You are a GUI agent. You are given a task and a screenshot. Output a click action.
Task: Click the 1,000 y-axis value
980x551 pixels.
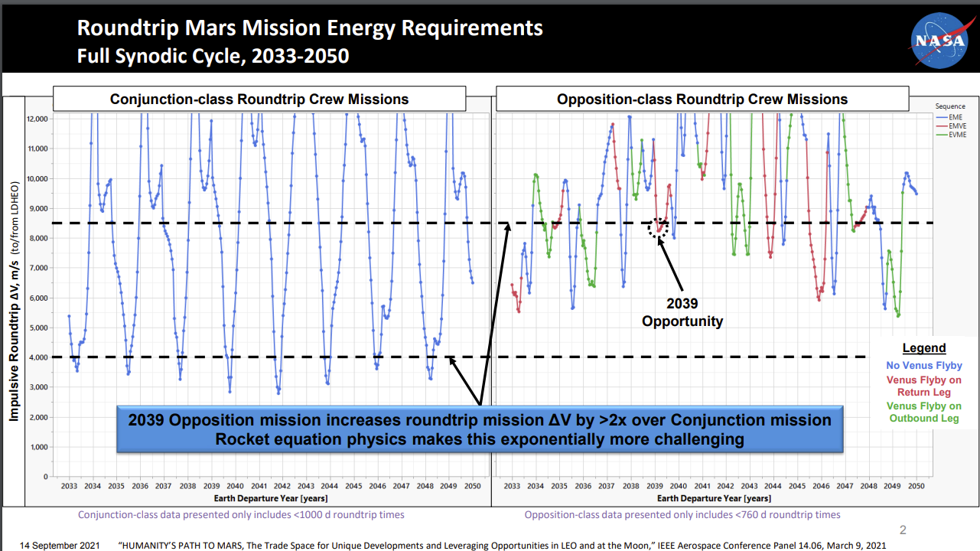pyautogui.click(x=38, y=447)
